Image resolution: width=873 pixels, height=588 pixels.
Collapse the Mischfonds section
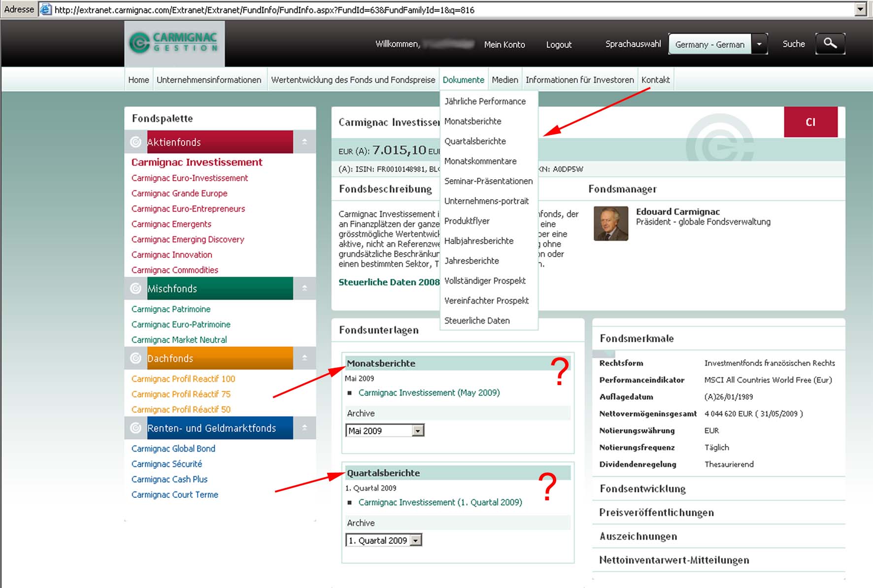click(x=304, y=289)
